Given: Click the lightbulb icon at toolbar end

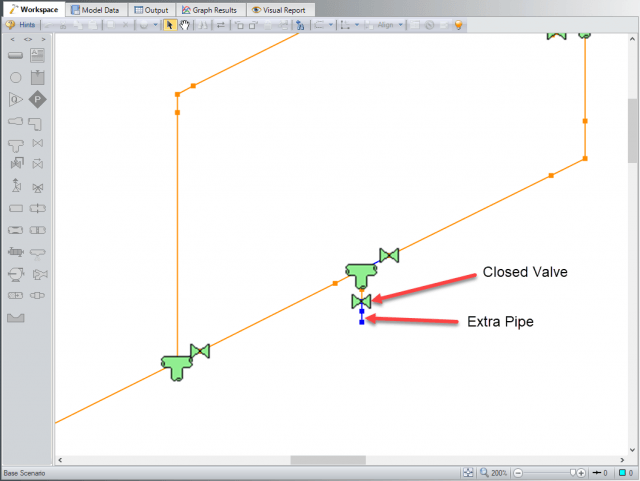Looking at the screenshot, I should (x=458, y=25).
